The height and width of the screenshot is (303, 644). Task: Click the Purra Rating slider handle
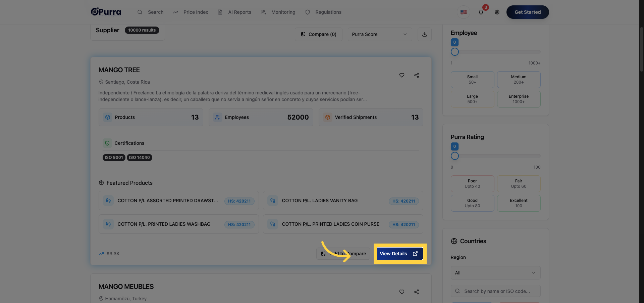point(455,156)
